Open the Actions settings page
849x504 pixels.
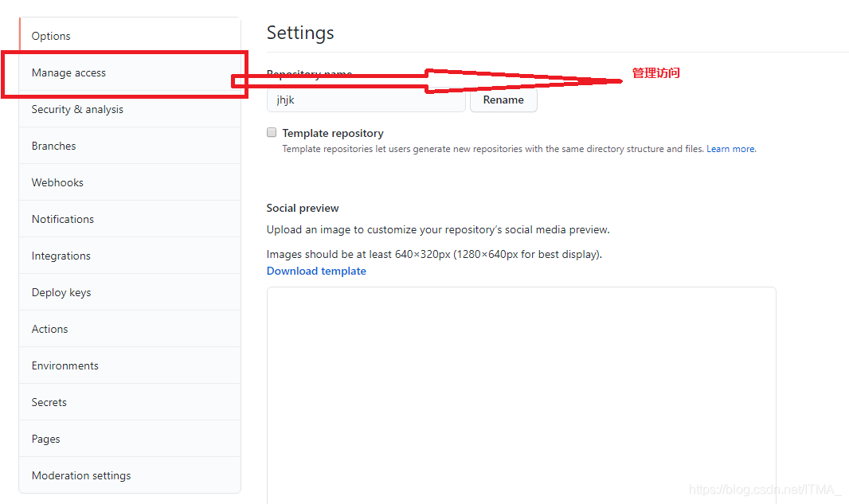pos(130,329)
